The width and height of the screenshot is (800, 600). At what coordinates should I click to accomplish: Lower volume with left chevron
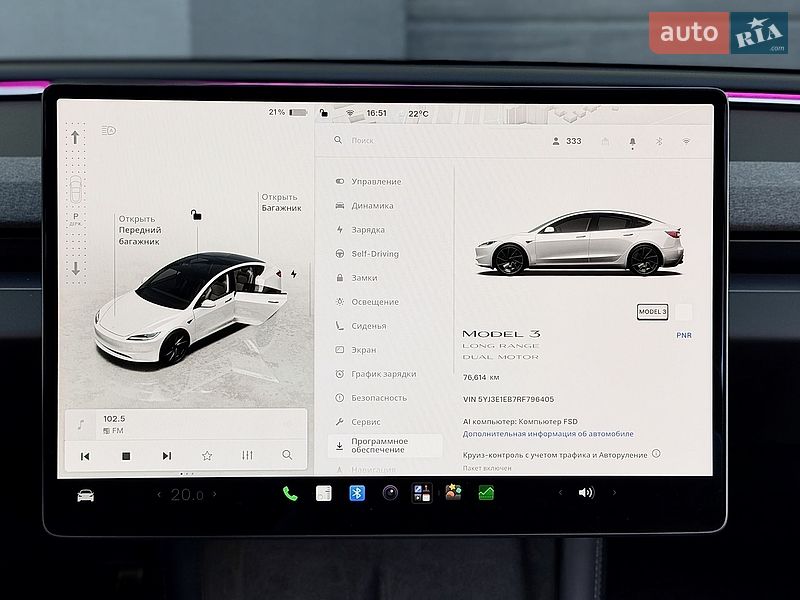coord(560,493)
